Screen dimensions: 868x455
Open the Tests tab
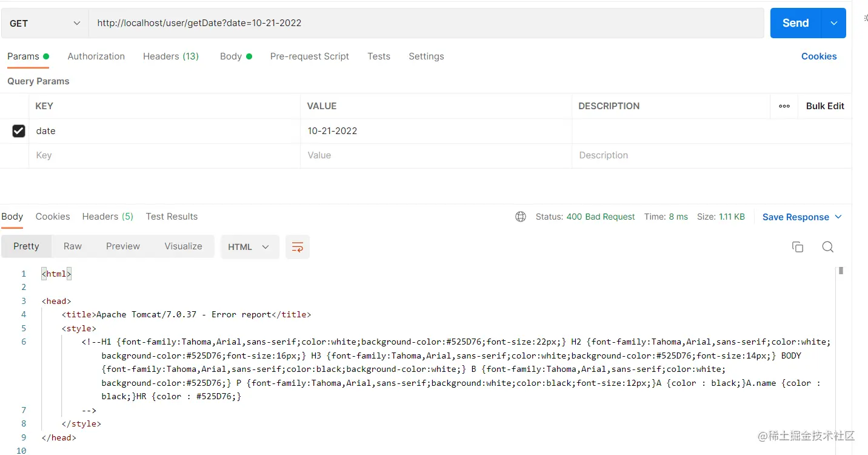pyautogui.click(x=379, y=56)
